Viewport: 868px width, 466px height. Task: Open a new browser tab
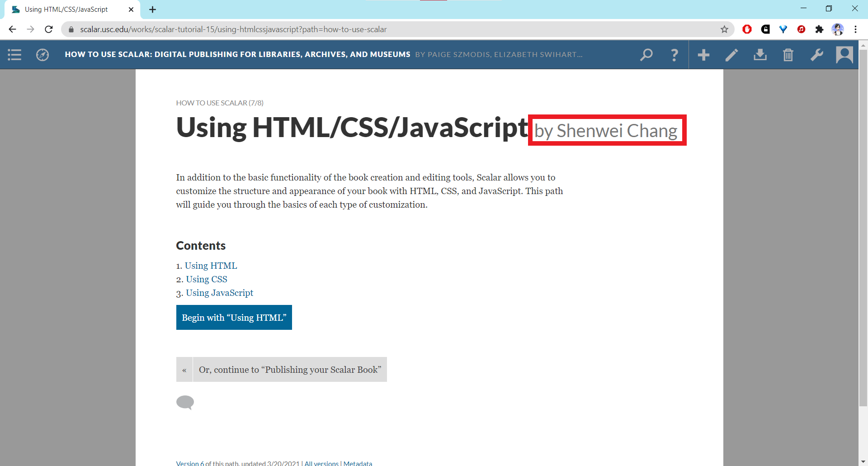pyautogui.click(x=153, y=10)
